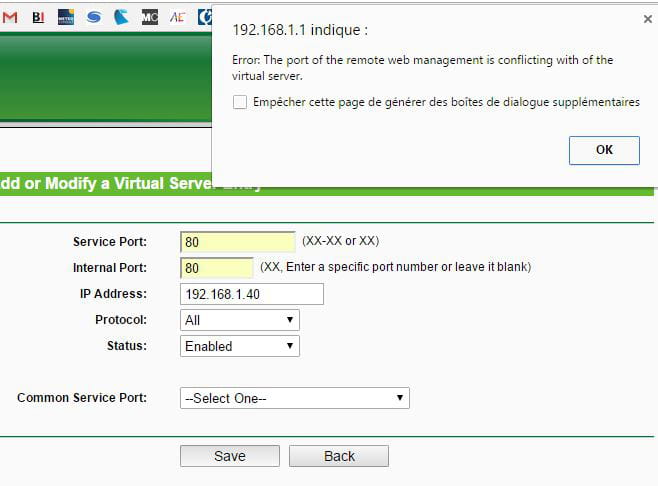Viewport: 658px width, 486px height.
Task: Close the alert dialog with X
Action: (x=648, y=19)
